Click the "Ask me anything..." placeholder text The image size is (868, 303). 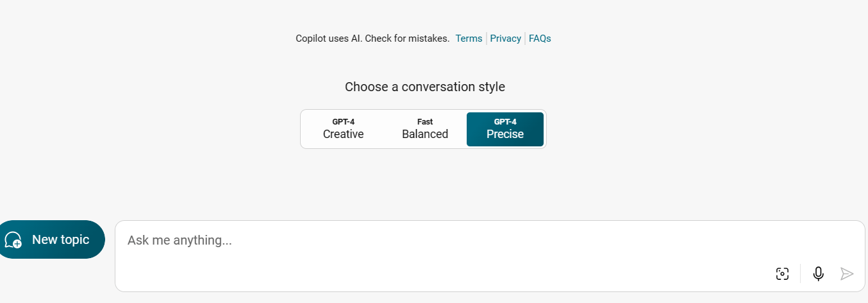[179, 241]
